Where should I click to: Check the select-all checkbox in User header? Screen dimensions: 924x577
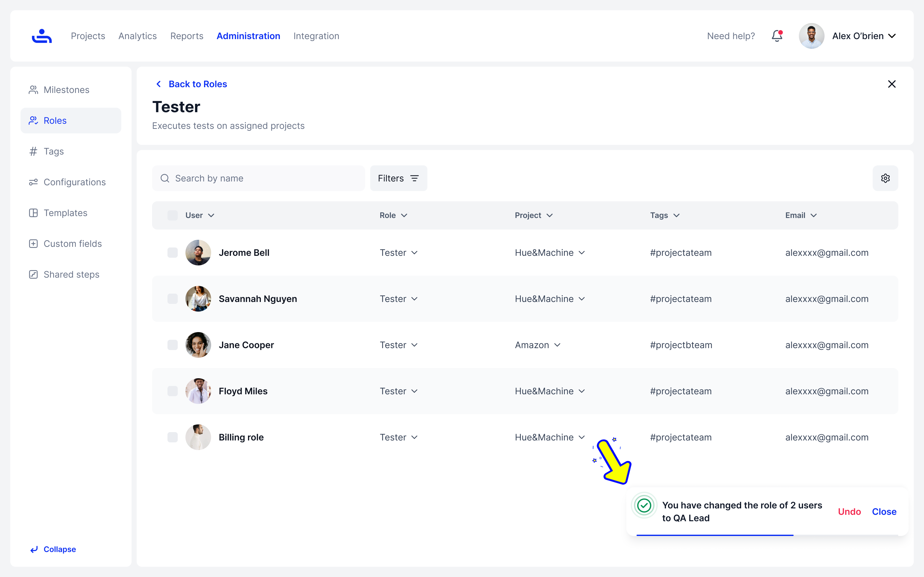(173, 215)
